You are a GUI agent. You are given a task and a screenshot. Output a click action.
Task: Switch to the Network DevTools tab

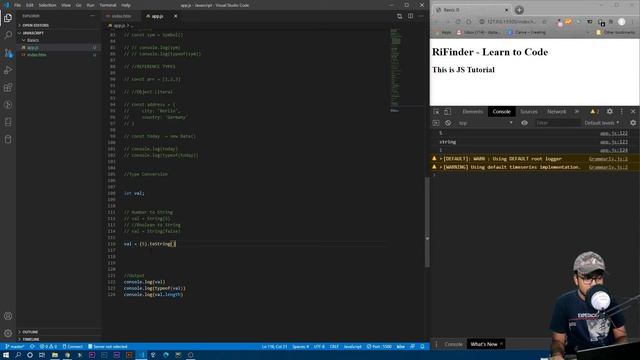pyautogui.click(x=556, y=111)
